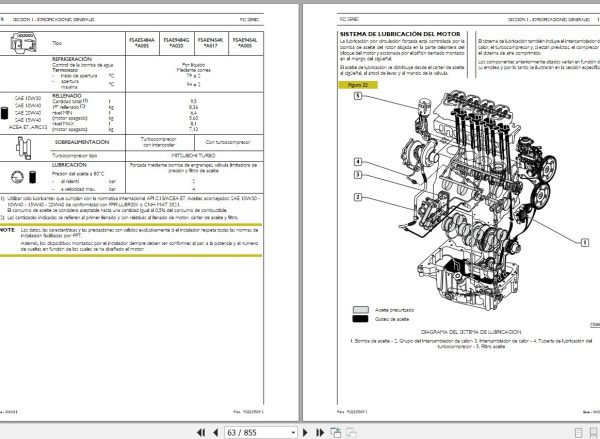This screenshot has height=439, width=600.
Task: Click callout number 1 in the diagram
Action: click(x=585, y=242)
